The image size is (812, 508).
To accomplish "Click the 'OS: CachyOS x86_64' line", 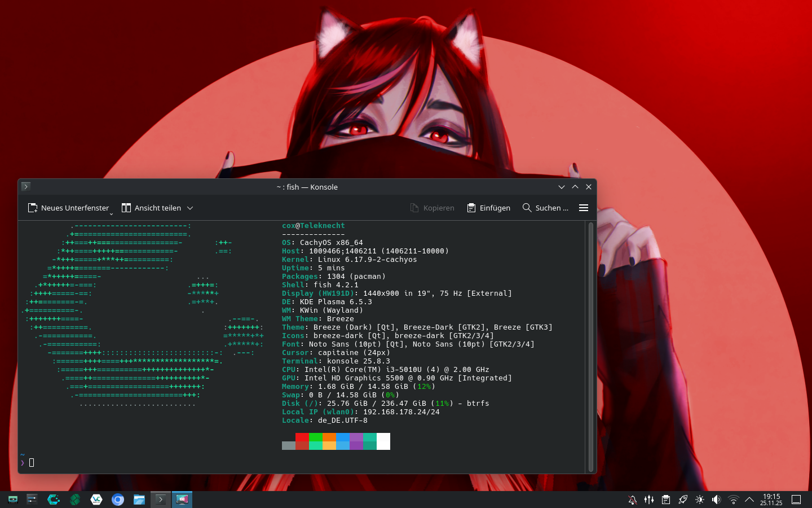I will (323, 243).
